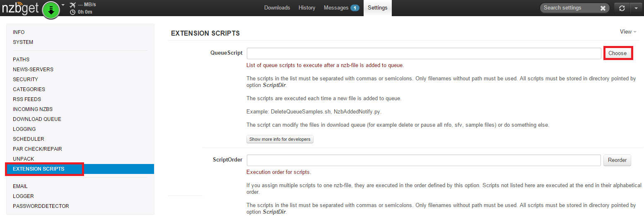This screenshot has height=217, width=644.
Task: Type in the Search settings box
Action: click(x=569, y=8)
